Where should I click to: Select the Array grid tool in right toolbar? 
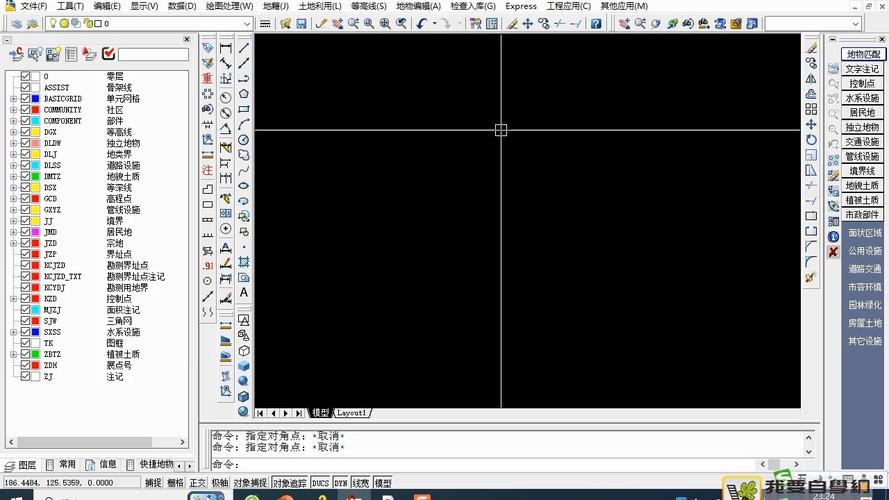pyautogui.click(x=811, y=109)
